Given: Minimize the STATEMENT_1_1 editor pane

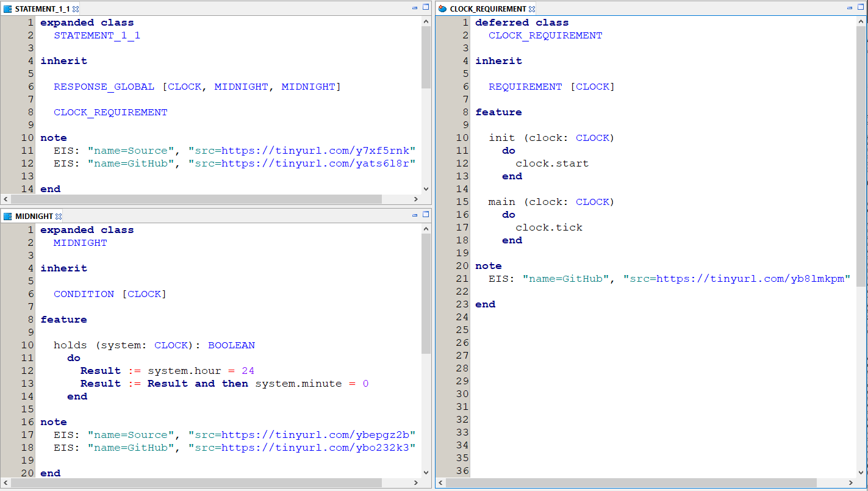Looking at the screenshot, I should pyautogui.click(x=415, y=8).
